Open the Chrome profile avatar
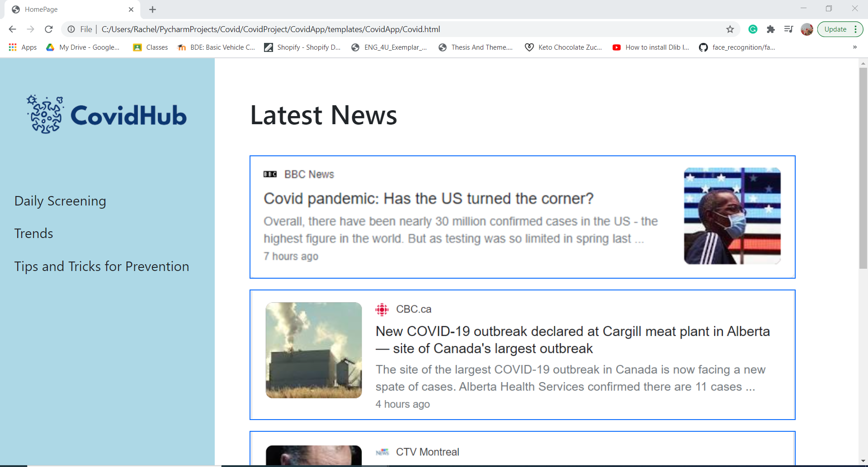 (x=807, y=29)
